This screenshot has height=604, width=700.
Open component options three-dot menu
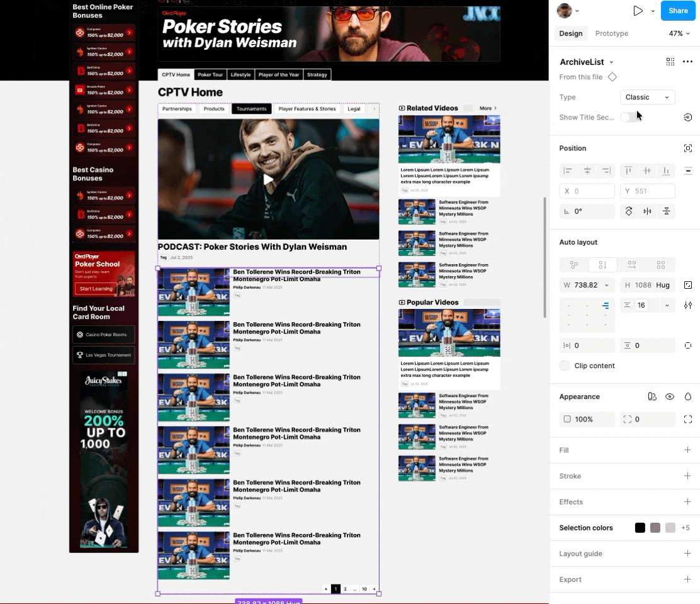coord(687,62)
